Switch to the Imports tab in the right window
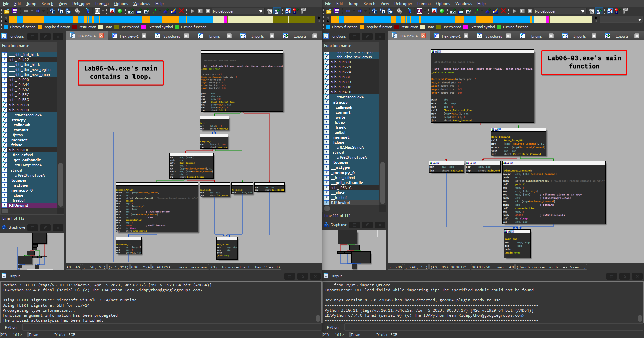Image resolution: width=644 pixels, height=338 pixels. pos(579,36)
